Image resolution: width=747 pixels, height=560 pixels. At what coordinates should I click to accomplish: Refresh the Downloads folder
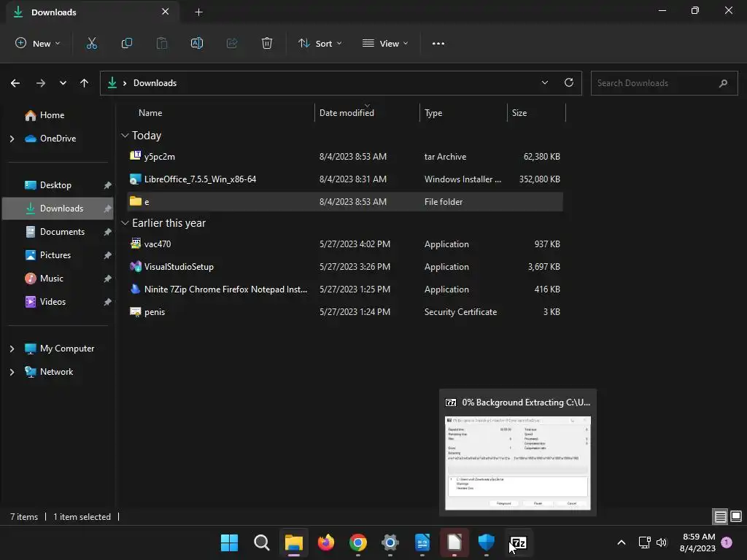pos(569,83)
